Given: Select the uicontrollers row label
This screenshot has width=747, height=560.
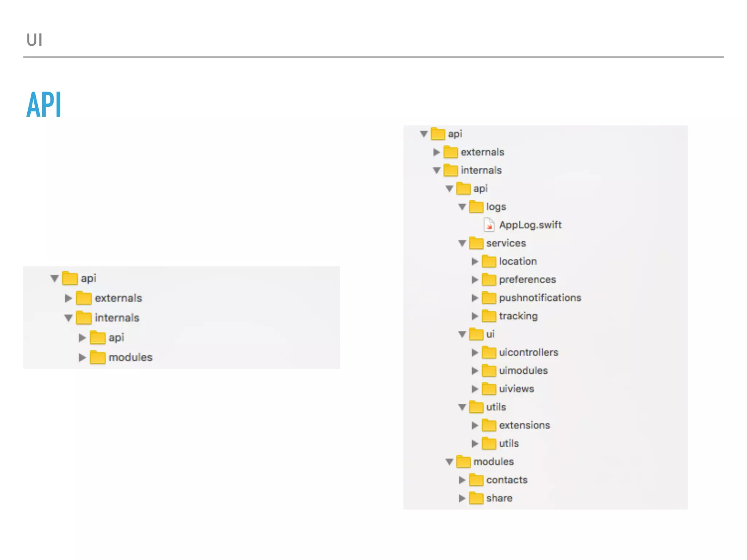Looking at the screenshot, I should 529,352.
